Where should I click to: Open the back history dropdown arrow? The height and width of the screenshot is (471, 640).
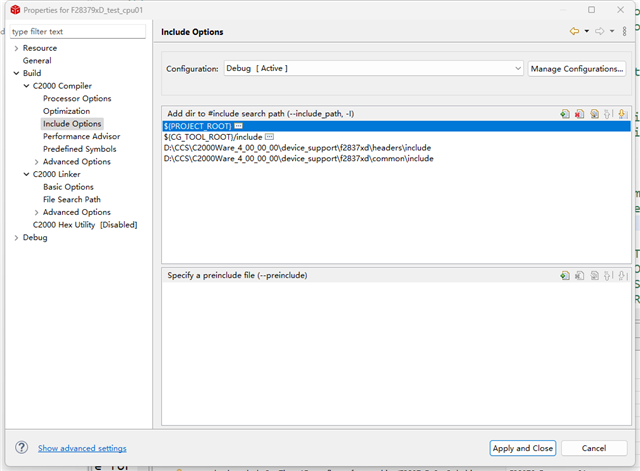[x=585, y=32]
